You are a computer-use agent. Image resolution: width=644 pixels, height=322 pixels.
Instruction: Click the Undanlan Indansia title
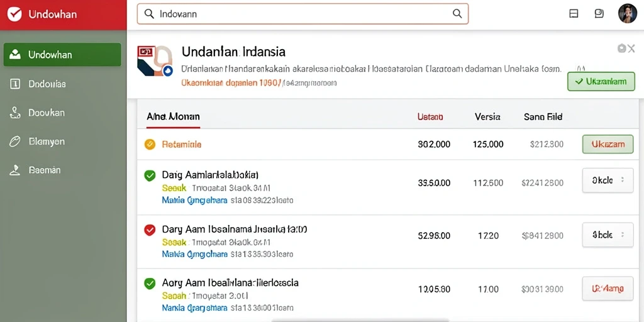click(x=233, y=52)
